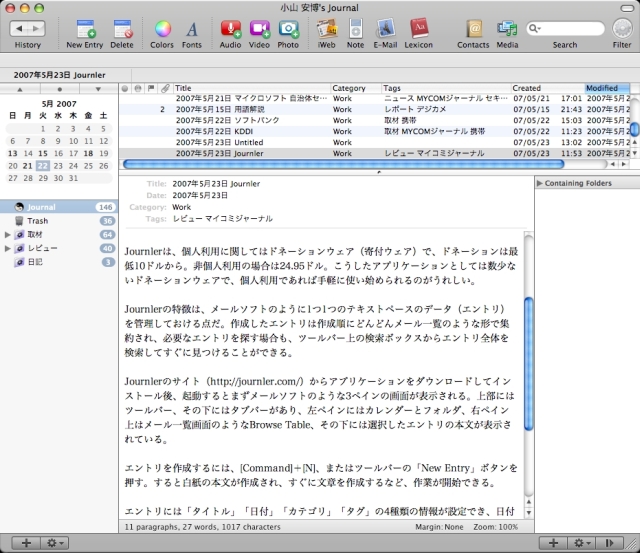Select the 2007年5月21日 マイクロソフト entry
This screenshot has height=553, width=640.
(375, 98)
